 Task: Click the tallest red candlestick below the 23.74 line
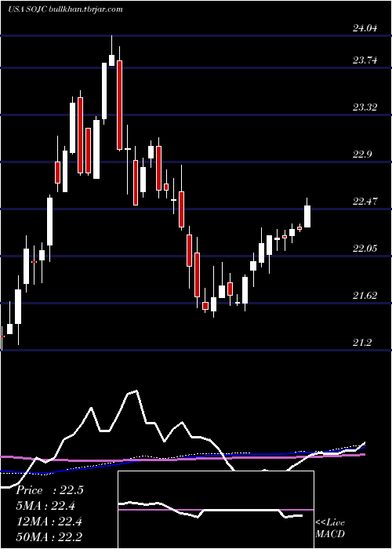coord(119,104)
